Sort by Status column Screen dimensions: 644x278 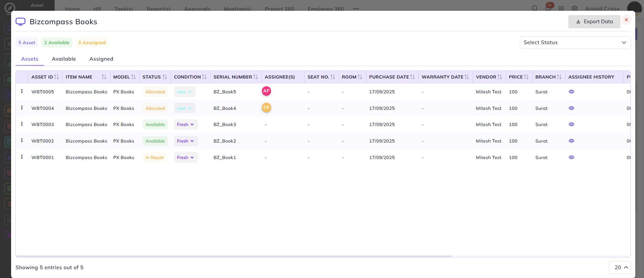coord(165,77)
